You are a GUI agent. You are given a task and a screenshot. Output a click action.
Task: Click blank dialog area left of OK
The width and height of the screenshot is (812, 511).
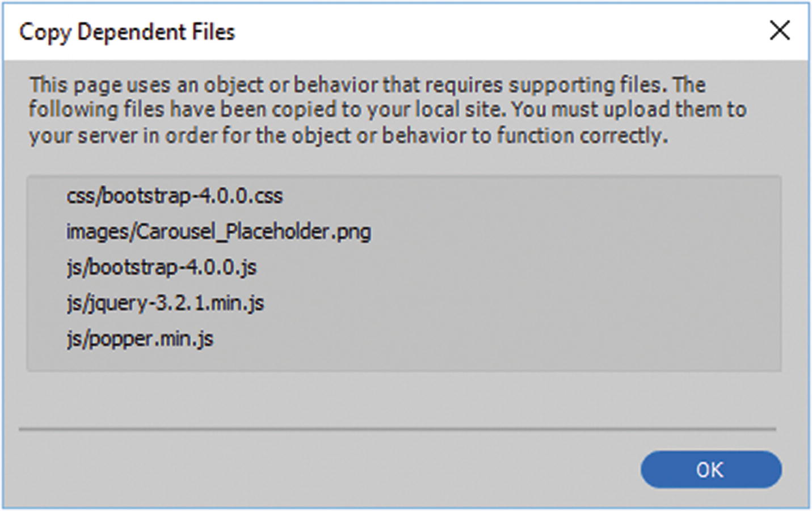pyautogui.click(x=340, y=470)
